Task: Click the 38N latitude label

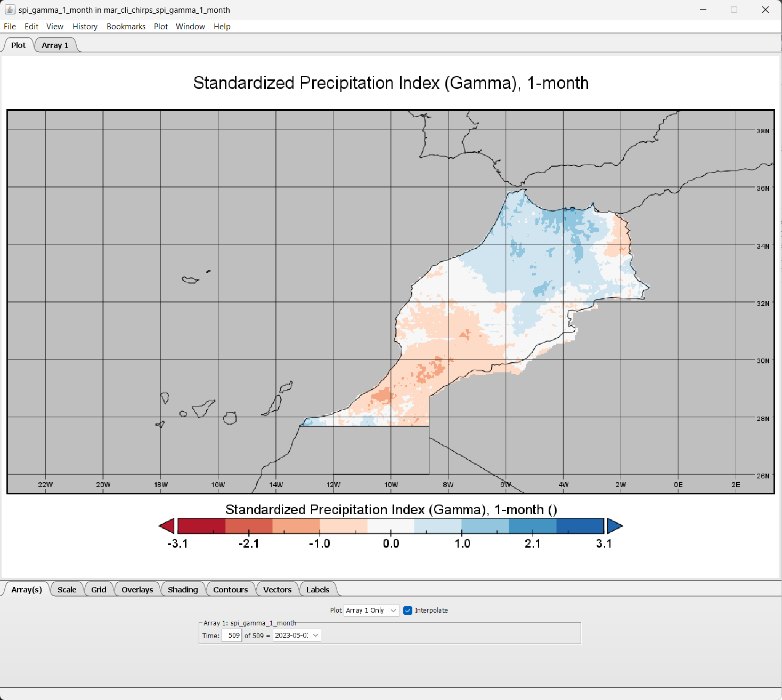Action: [x=763, y=131]
